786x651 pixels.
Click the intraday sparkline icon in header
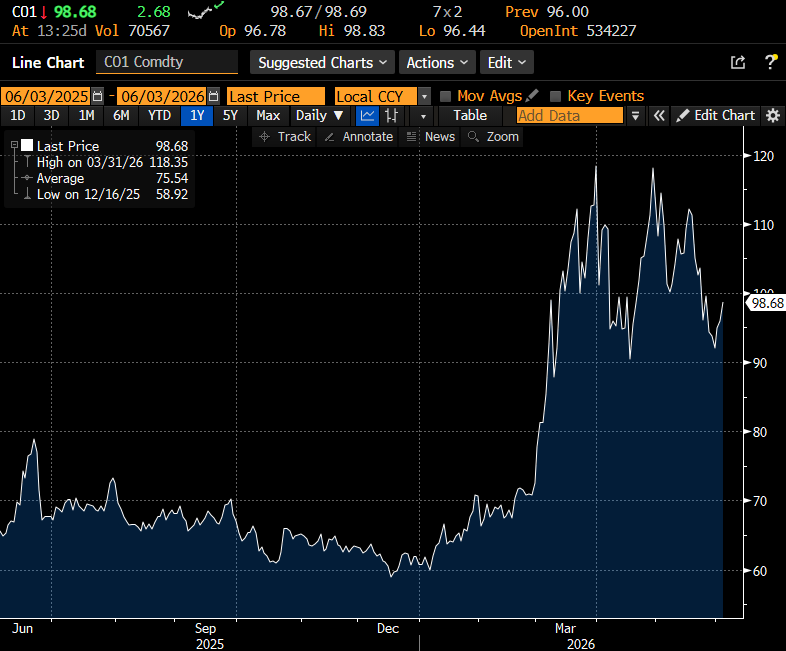(206, 10)
